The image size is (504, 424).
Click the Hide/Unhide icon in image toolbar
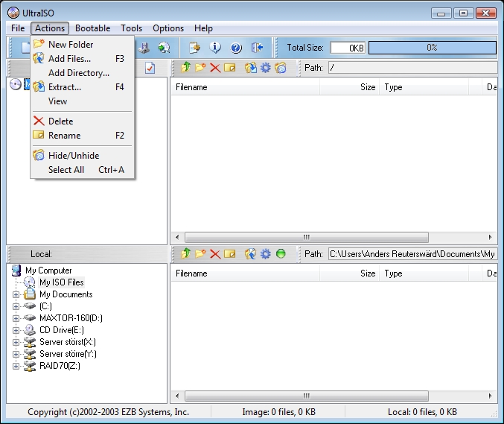281,68
